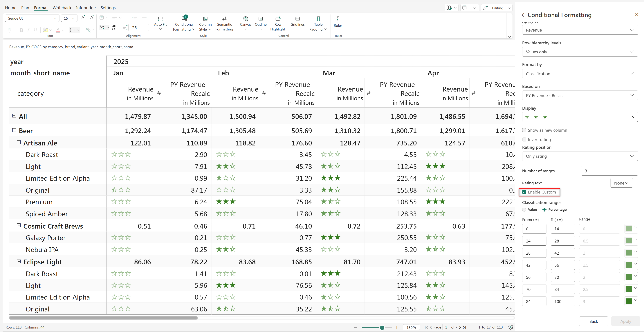Open pagination settings gear in status bar
Screen dimensions: 644x332
[x=510, y=327]
